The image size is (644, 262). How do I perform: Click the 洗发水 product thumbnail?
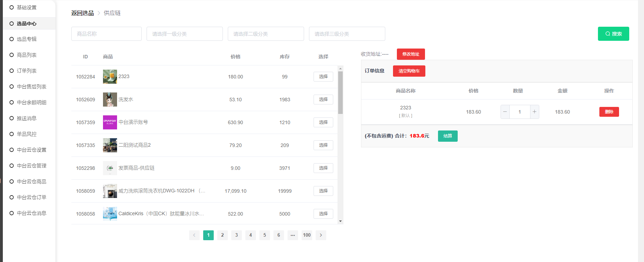(110, 100)
